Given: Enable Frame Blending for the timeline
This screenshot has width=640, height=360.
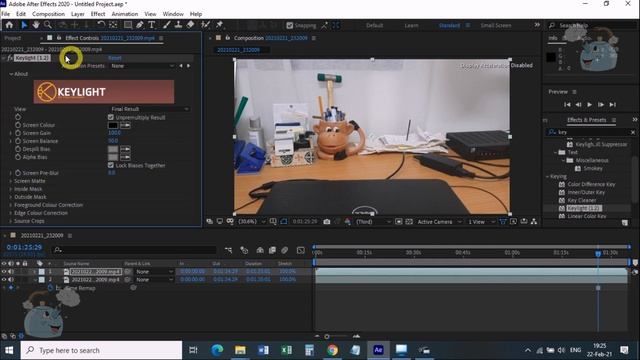Looking at the screenshot, I should [272, 250].
